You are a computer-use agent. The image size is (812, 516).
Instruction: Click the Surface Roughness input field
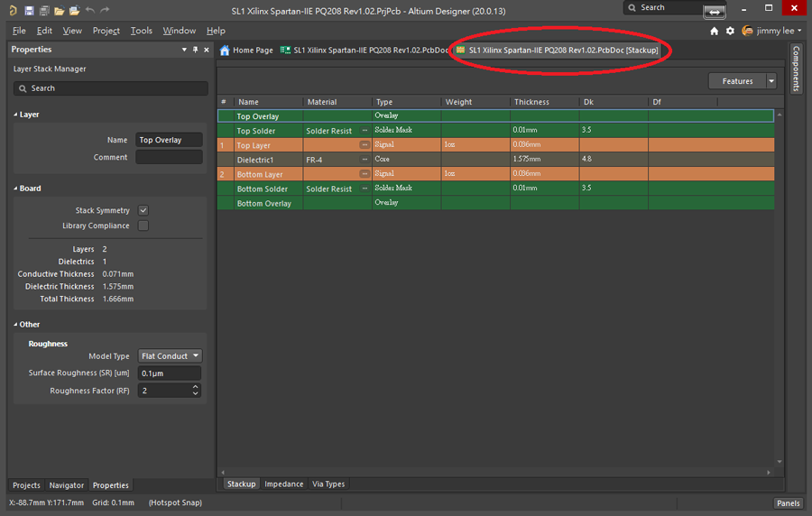170,373
